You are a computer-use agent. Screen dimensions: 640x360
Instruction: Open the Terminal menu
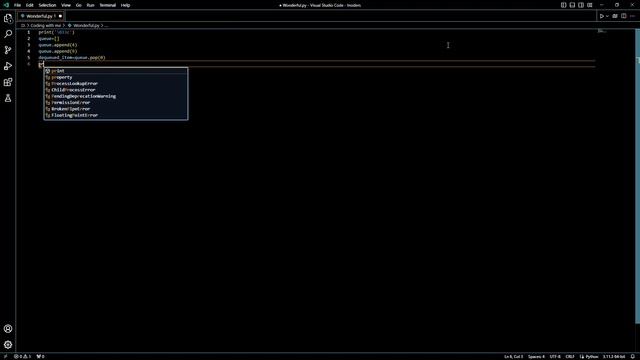click(x=107, y=5)
